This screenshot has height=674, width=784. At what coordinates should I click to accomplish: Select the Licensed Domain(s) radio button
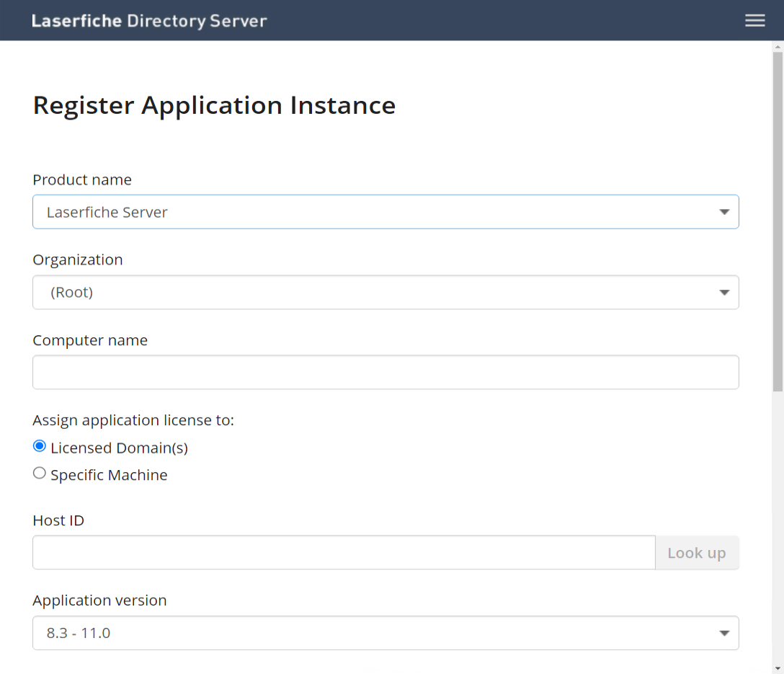pyautogui.click(x=40, y=446)
